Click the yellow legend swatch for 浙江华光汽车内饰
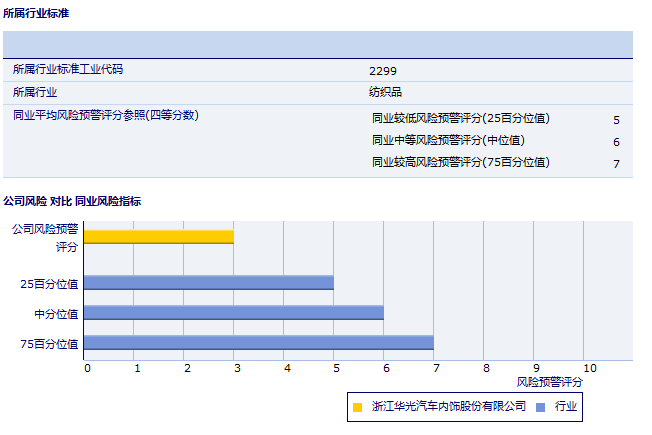652x435 pixels. (x=357, y=407)
